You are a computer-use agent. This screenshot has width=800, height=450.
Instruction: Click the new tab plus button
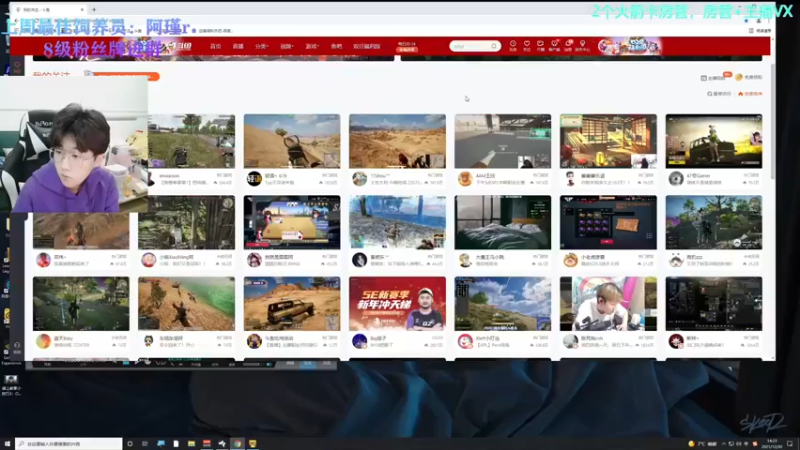click(x=94, y=10)
